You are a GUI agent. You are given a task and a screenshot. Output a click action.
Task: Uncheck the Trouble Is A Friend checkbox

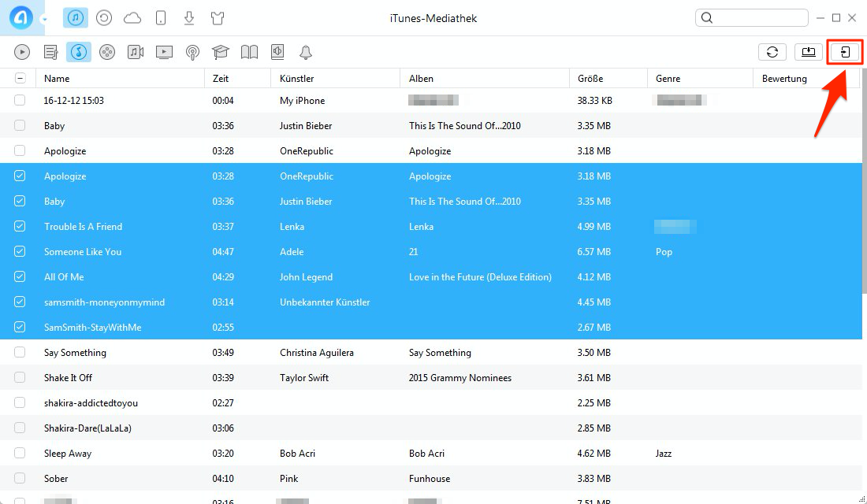tap(20, 226)
